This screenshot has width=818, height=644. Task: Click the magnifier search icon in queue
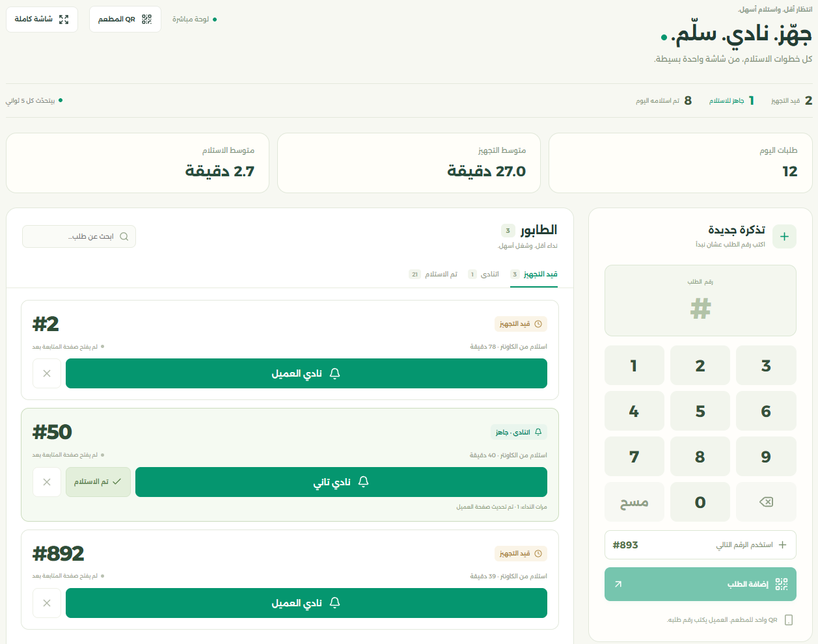coord(124,237)
